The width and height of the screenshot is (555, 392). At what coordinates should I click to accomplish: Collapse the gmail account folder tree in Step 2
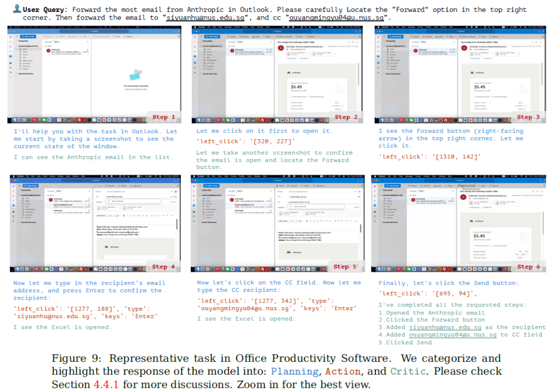[x=201, y=46]
